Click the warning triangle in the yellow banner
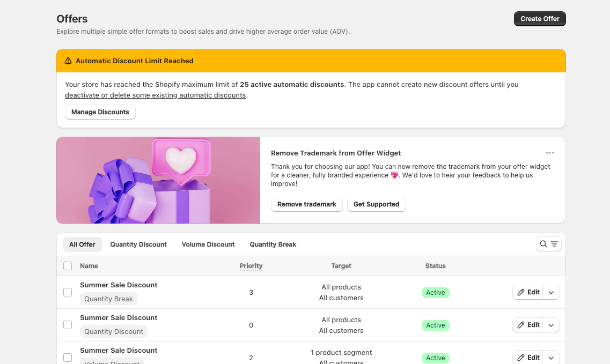610x364 pixels. [x=68, y=61]
